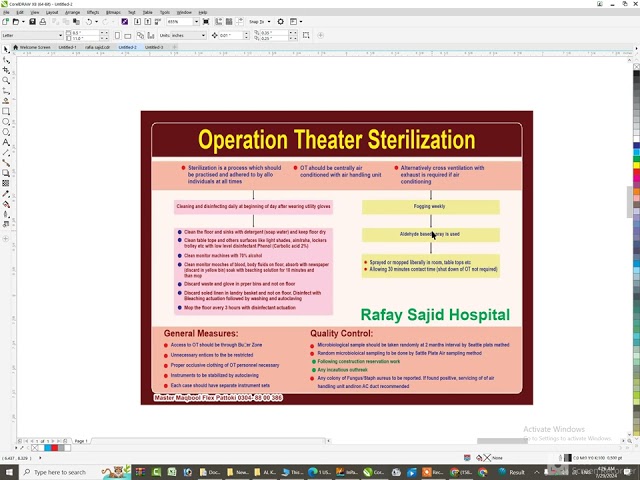Image resolution: width=640 pixels, height=480 pixels.
Task: Choose the no-color swatch in document palette
Action: [x=35, y=448]
